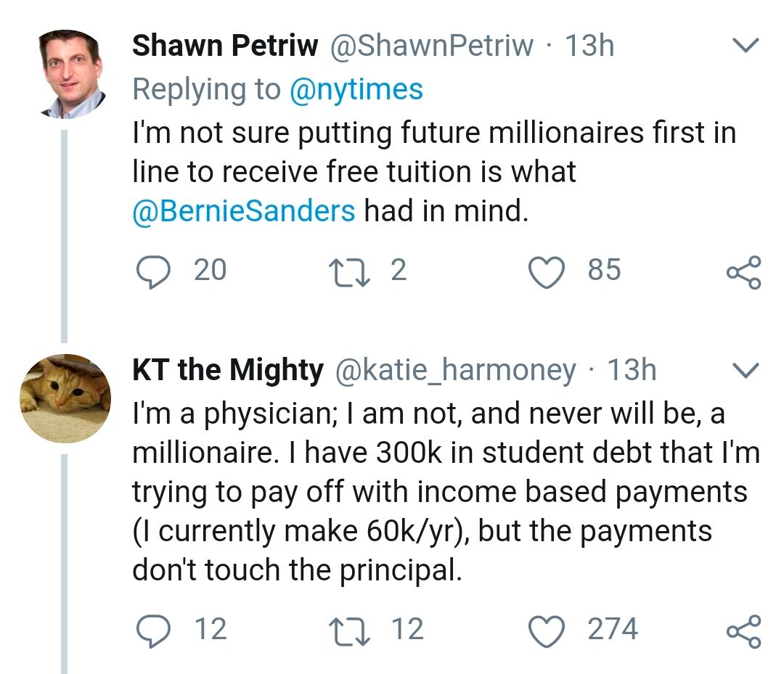Open dropdown arrow on KT the Mighty's tweet
This screenshot has width=784, height=674.
point(743,370)
